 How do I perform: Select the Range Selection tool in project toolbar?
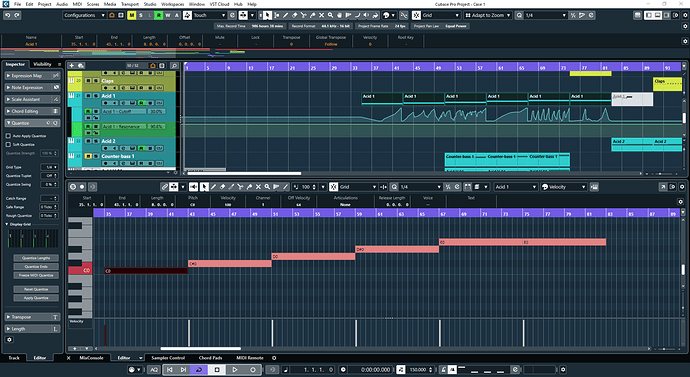pos(276,15)
